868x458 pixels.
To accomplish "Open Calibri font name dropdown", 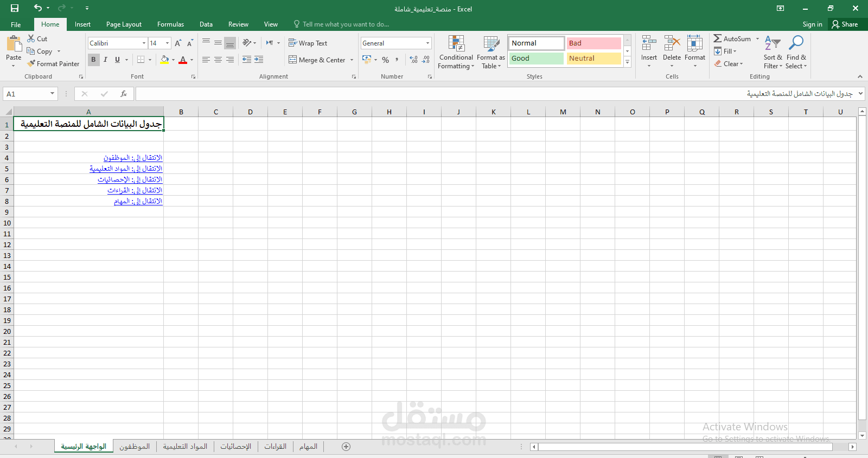I will 144,43.
